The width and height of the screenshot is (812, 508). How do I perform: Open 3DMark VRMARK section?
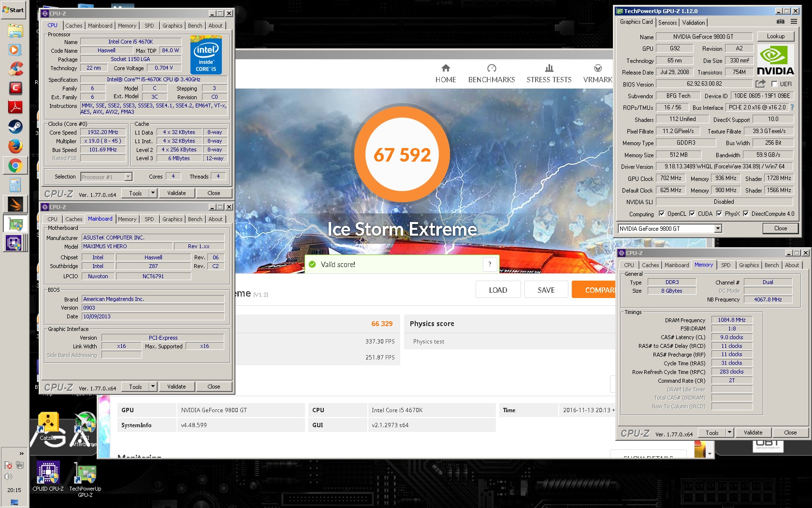(598, 74)
